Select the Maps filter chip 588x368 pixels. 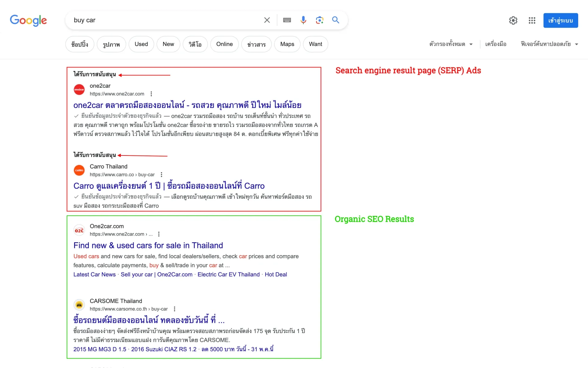[287, 44]
